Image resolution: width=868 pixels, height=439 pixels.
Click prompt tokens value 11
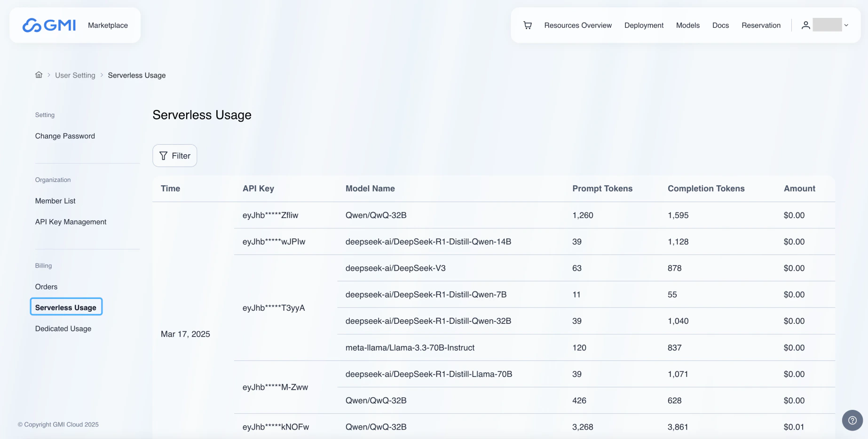click(x=576, y=295)
